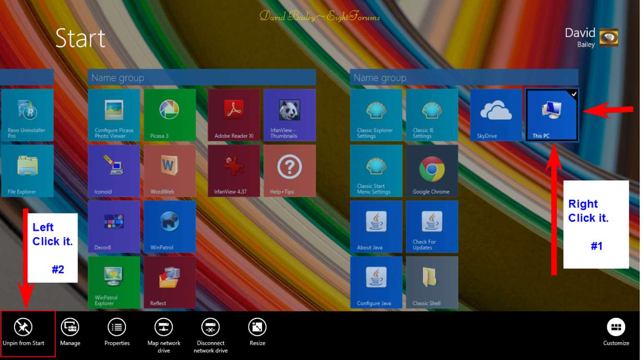
Task: Launch the WordWeb tile
Action: 170,171
